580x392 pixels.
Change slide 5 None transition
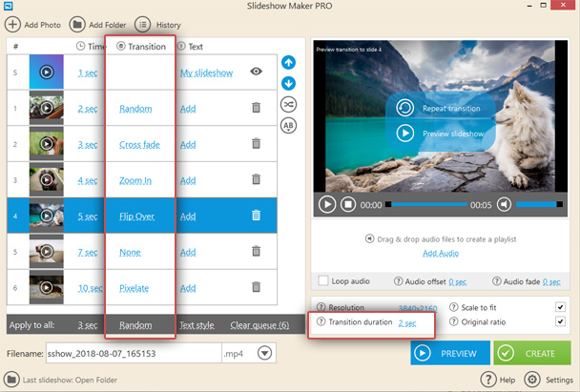tap(130, 252)
